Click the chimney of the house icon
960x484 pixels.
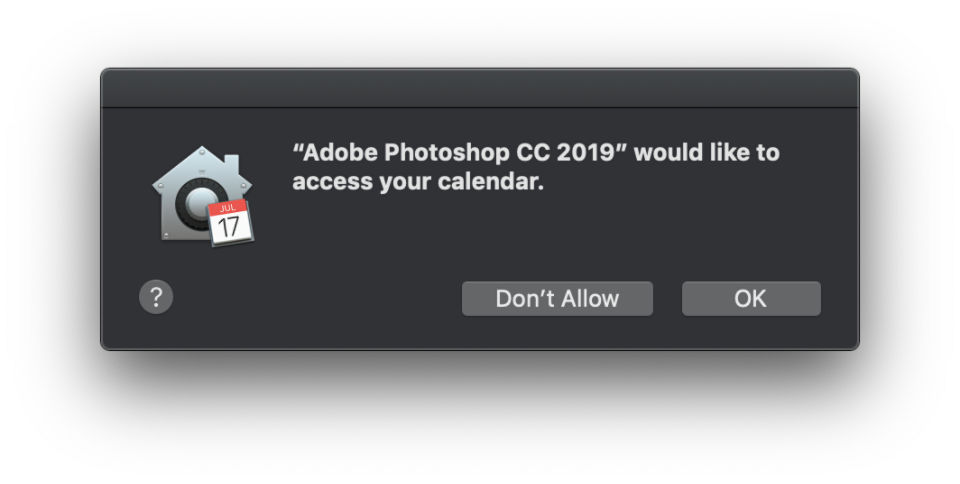point(231,163)
